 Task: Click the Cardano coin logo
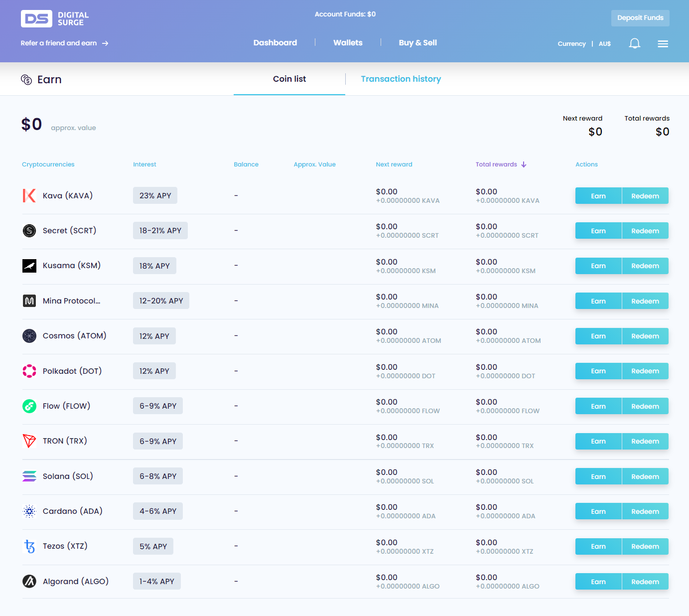(29, 511)
